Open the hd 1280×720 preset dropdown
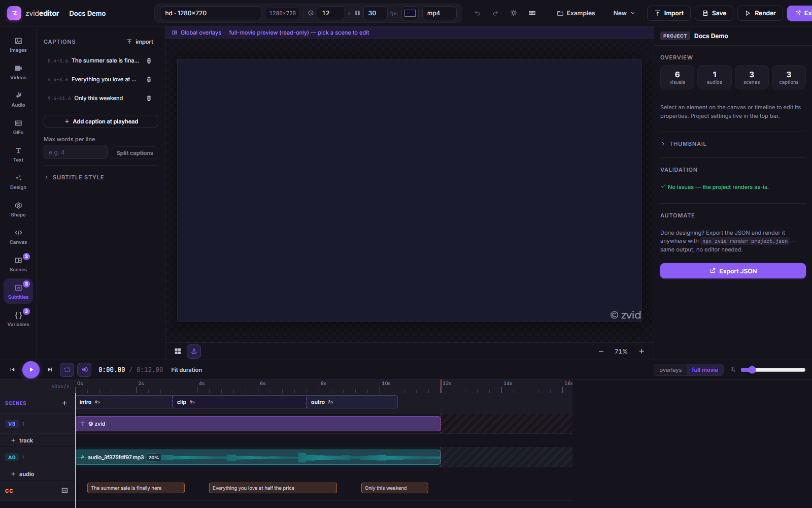The width and height of the screenshot is (812, 508). [210, 13]
